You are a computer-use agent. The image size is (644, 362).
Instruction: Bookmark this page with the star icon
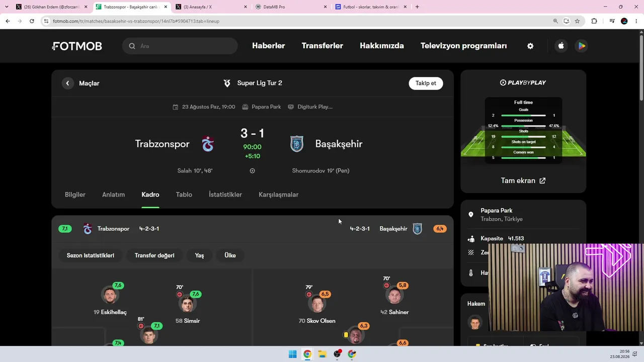pos(577,21)
